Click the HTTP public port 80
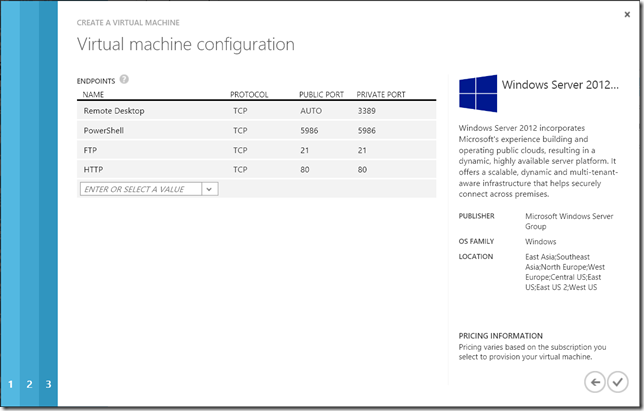Image resolution: width=644 pixels, height=411 pixels. coord(304,170)
